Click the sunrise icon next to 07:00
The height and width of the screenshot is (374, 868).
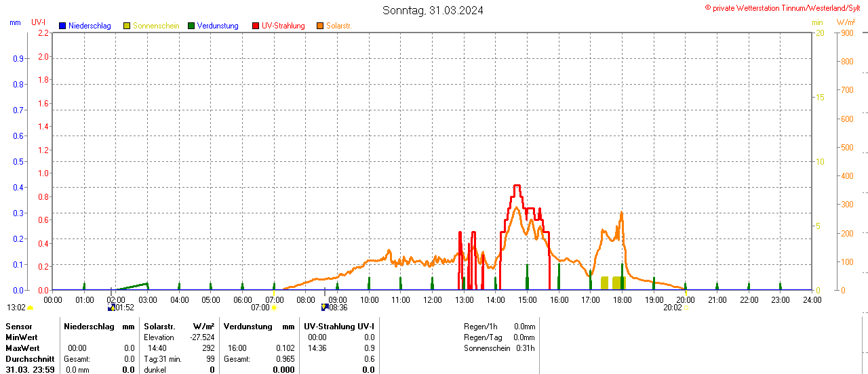(274, 308)
